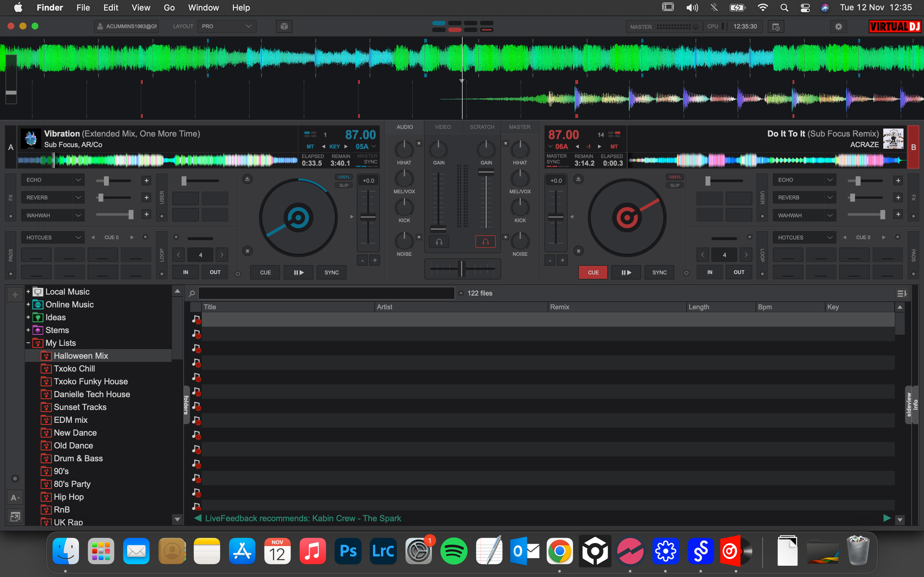Click the red CUE button on deck B
This screenshot has width=924, height=577.
pos(593,272)
